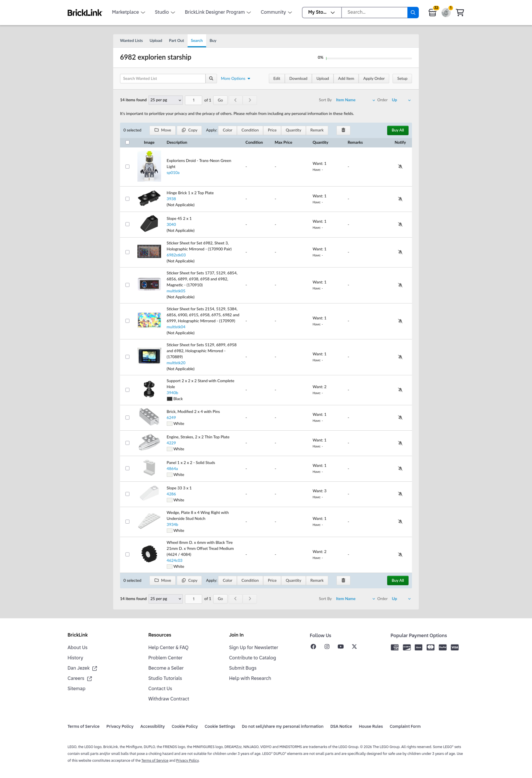The image size is (532, 778).
Task: Open part link 3940b
Action: click(172, 393)
